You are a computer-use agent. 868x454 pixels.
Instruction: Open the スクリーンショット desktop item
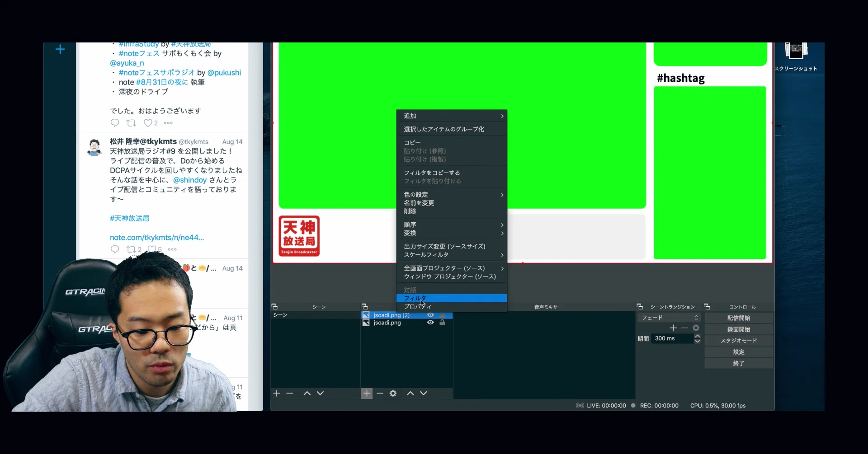[x=796, y=56]
